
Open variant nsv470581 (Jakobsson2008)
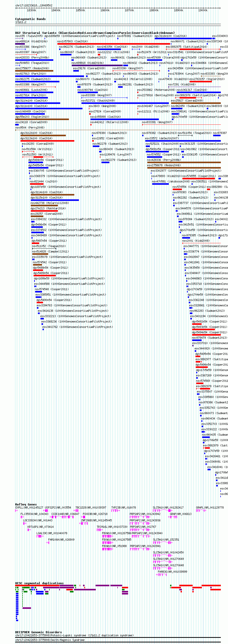click(x=171, y=182)
